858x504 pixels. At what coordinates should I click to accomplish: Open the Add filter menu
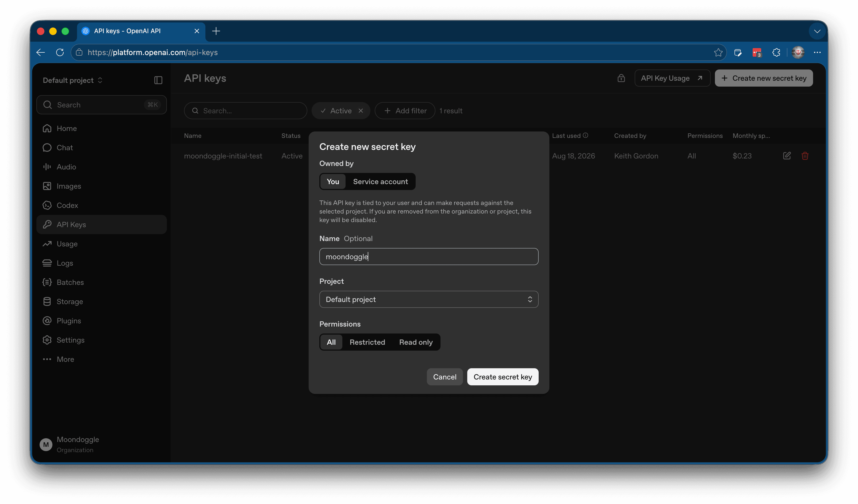click(x=405, y=111)
